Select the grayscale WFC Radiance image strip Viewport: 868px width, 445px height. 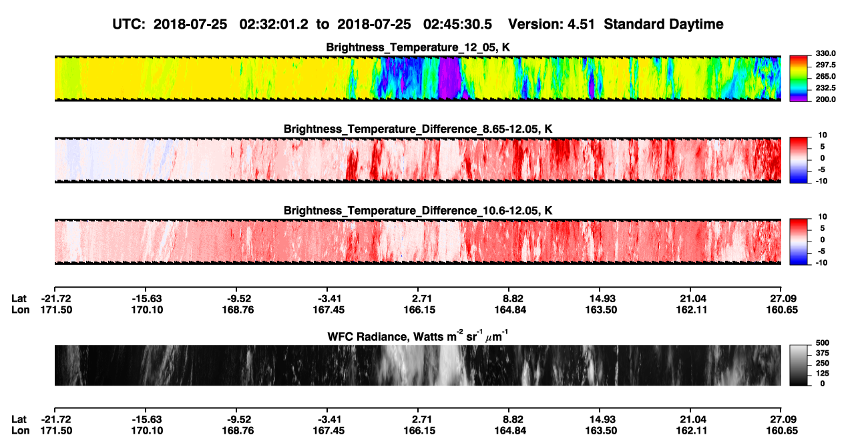[417, 365]
